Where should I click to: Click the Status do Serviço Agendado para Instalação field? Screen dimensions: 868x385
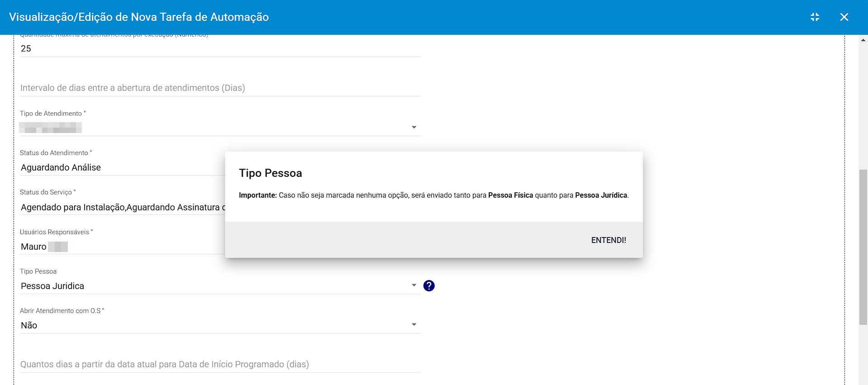(123, 207)
